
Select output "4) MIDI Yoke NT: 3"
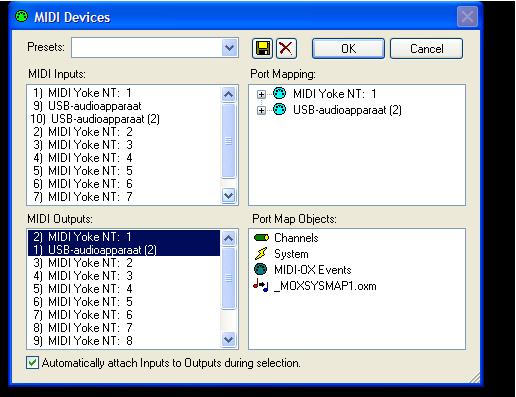pos(124,276)
